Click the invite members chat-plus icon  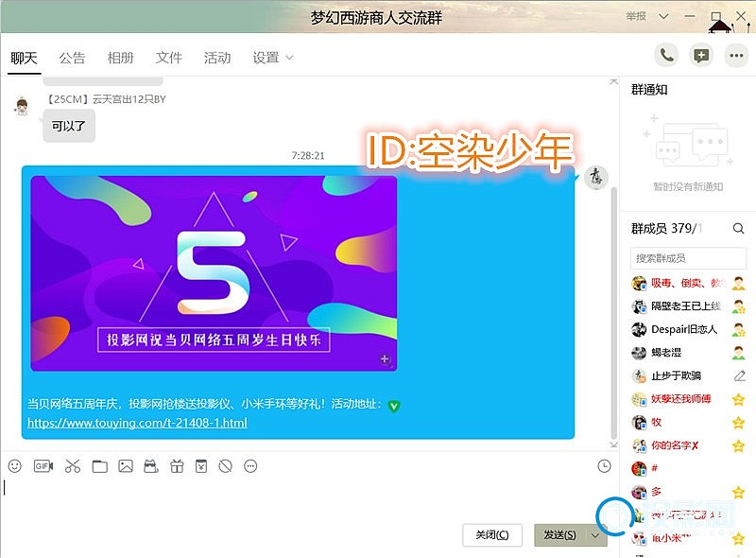pyautogui.click(x=701, y=56)
